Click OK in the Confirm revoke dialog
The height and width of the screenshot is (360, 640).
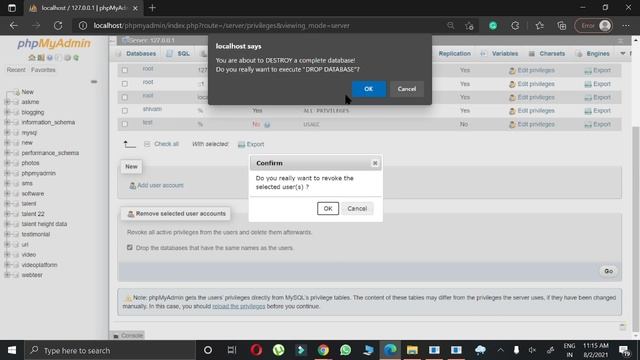click(328, 209)
